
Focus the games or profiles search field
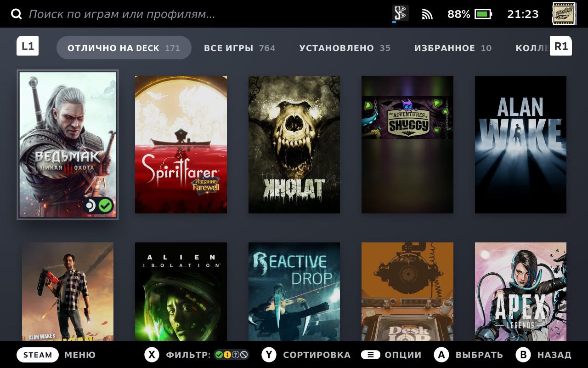point(122,14)
